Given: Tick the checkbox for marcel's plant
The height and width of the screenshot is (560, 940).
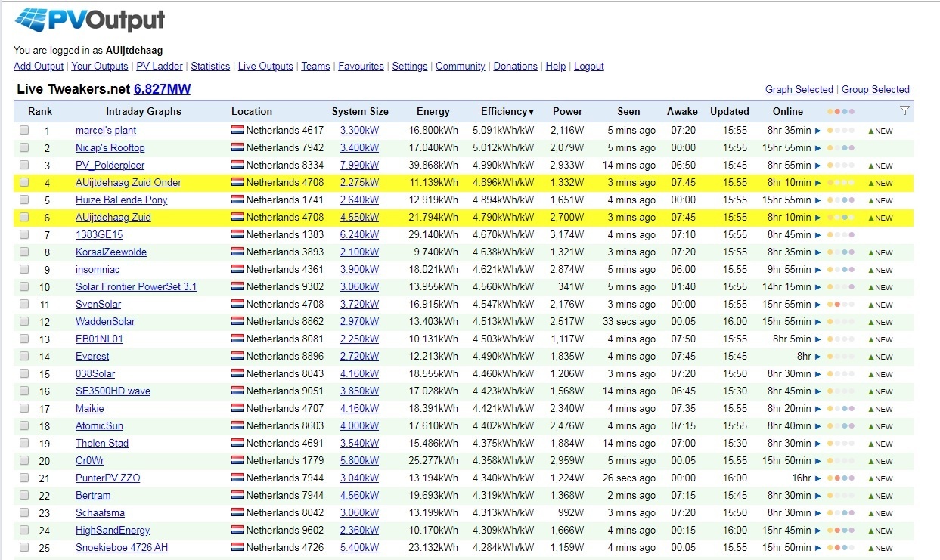Looking at the screenshot, I should coord(24,130).
